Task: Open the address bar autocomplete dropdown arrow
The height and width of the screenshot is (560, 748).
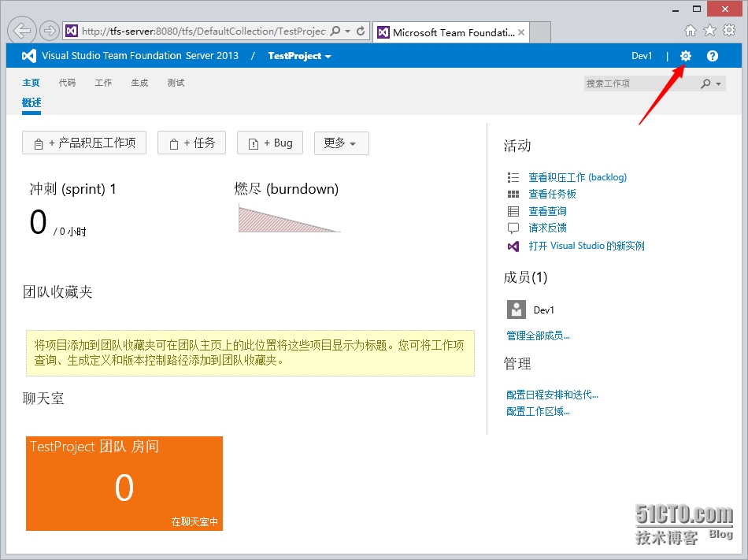Action: (x=347, y=31)
